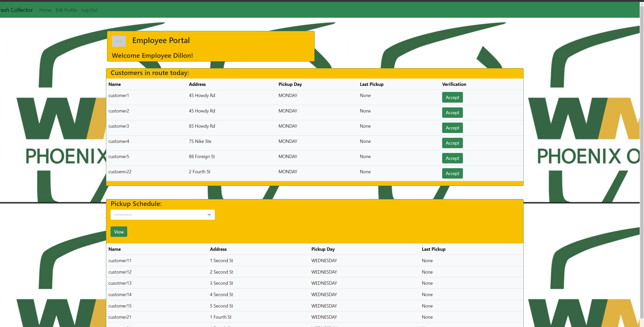Accept pickup for customer1
The width and height of the screenshot is (644, 327).
[x=452, y=98]
